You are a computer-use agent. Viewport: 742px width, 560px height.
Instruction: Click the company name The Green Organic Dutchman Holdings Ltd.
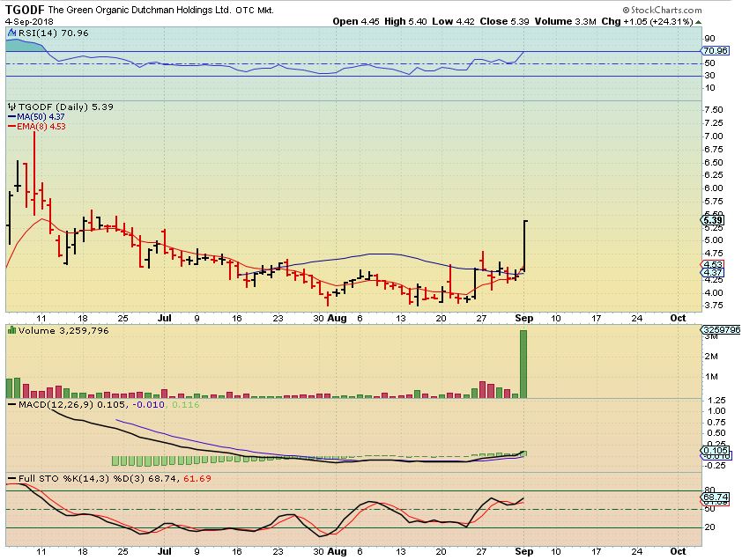point(140,10)
